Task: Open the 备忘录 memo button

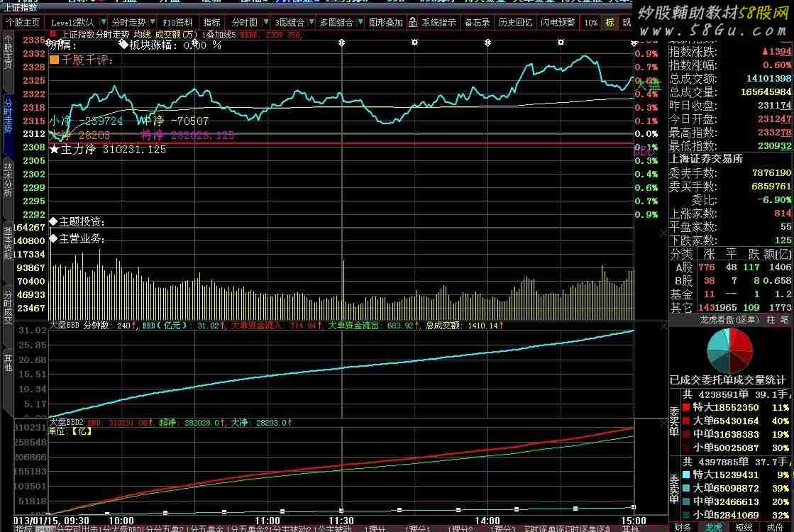Action: (477, 23)
